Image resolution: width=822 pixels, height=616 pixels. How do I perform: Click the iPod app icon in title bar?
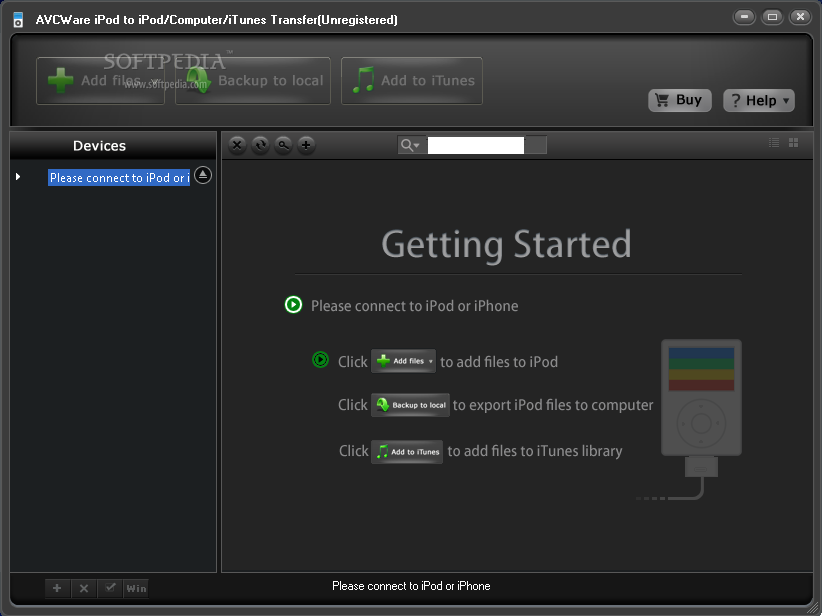pyautogui.click(x=18, y=19)
